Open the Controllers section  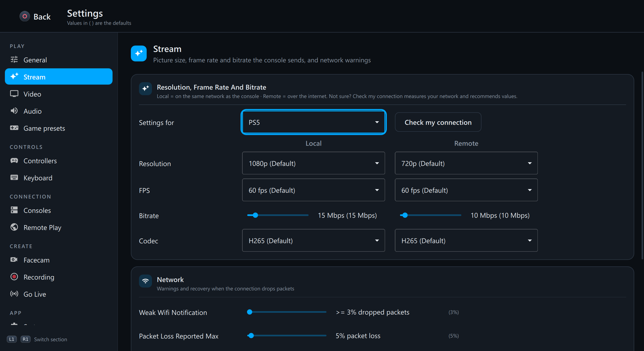59,161
